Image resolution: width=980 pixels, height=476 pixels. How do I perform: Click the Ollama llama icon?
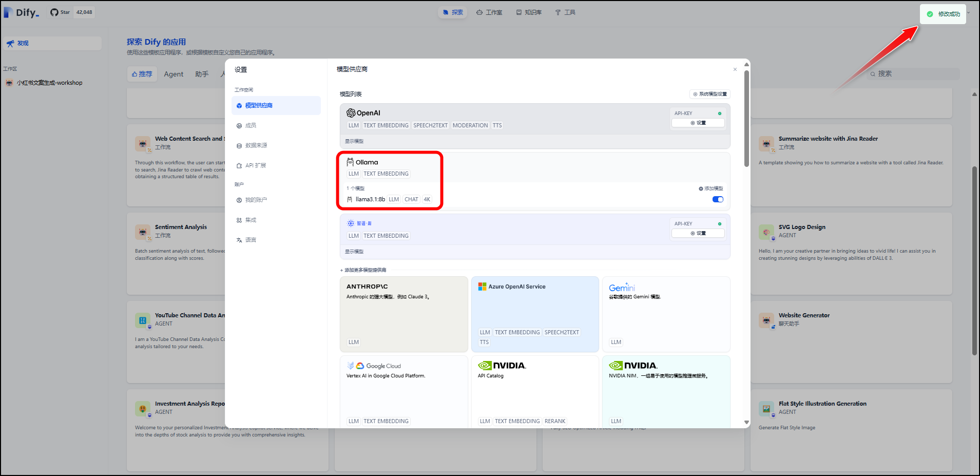[x=350, y=162]
